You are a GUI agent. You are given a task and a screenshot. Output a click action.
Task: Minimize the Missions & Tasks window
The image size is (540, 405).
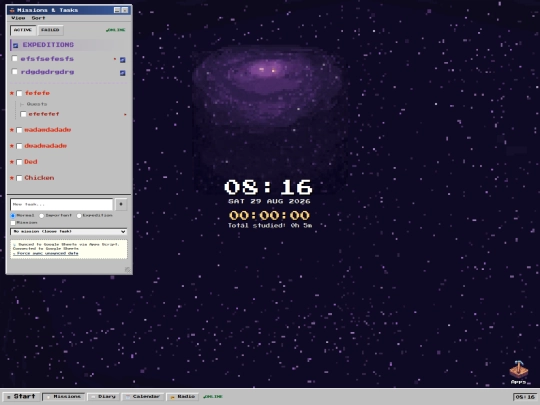tap(117, 10)
